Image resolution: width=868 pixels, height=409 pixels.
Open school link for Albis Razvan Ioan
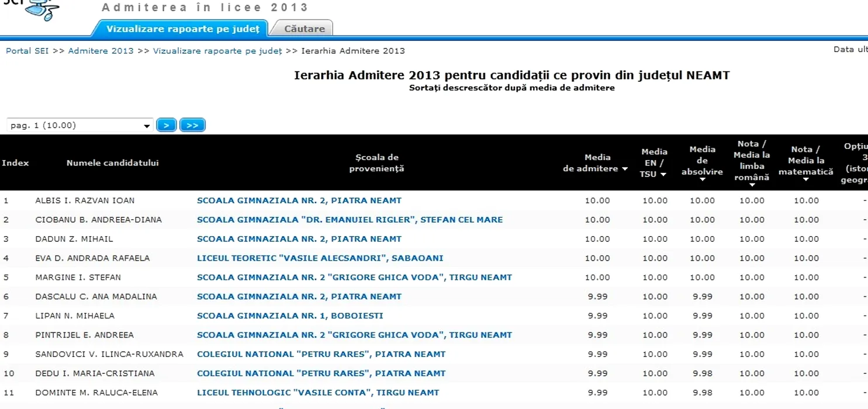point(299,200)
